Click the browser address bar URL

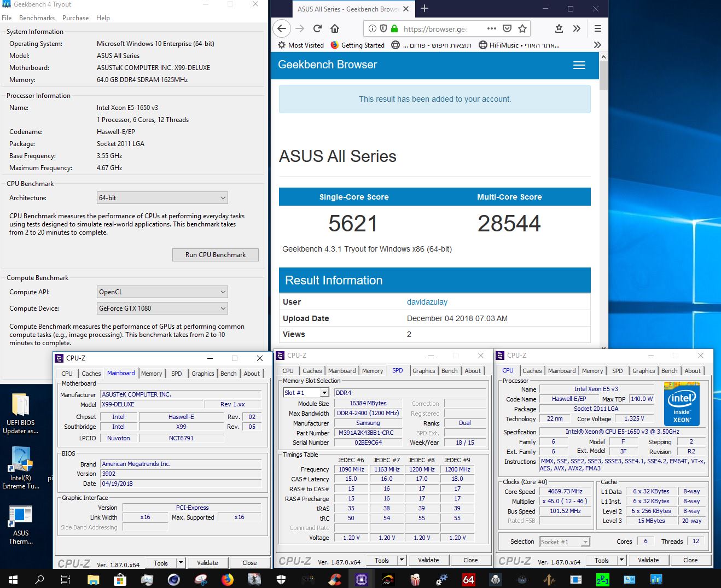click(x=435, y=28)
